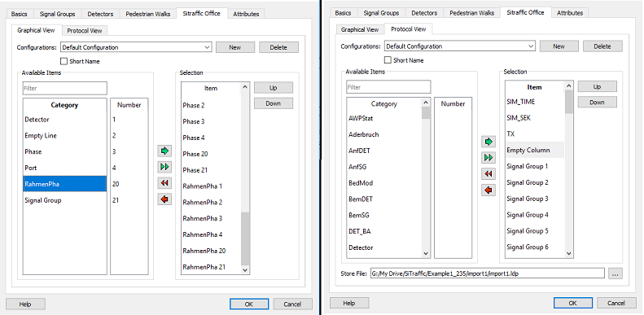Viewport: 644px width, 315px height.
Task: Click the double red remove-all arrow in the Graphical View dialog
Action: point(164,183)
